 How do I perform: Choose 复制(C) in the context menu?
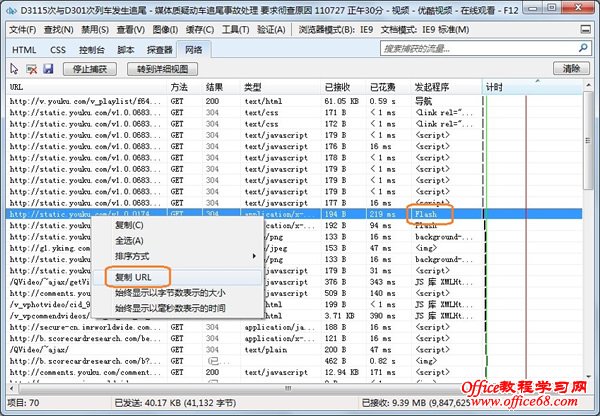(x=129, y=225)
